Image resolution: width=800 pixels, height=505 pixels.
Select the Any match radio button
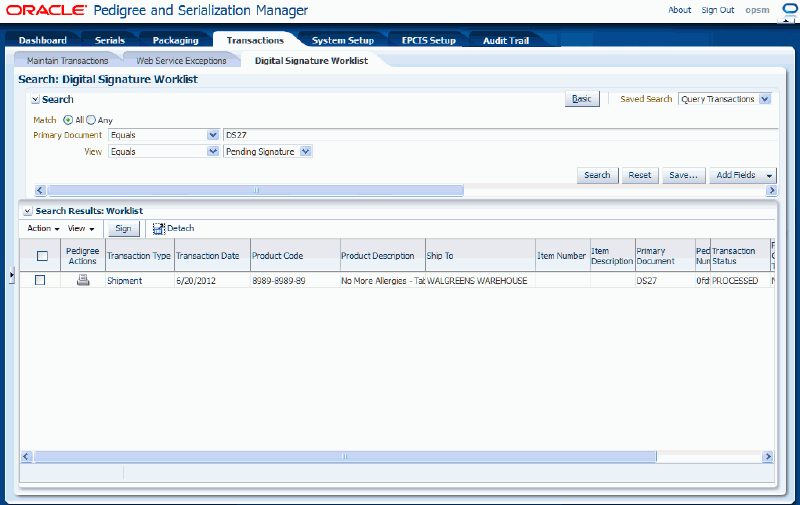click(91, 120)
